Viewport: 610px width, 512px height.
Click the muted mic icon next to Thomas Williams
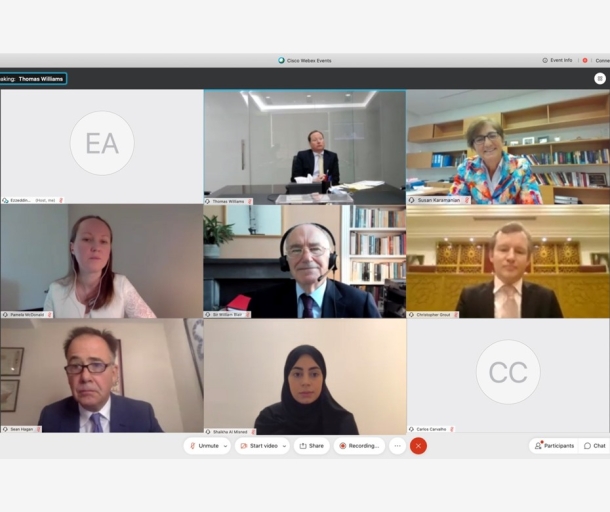tap(249, 202)
